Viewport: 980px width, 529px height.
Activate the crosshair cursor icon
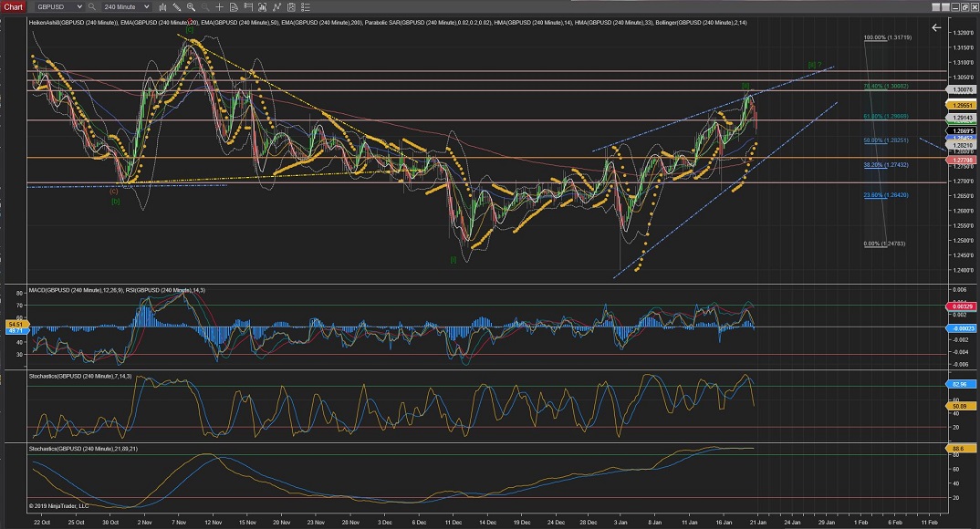pos(218,6)
